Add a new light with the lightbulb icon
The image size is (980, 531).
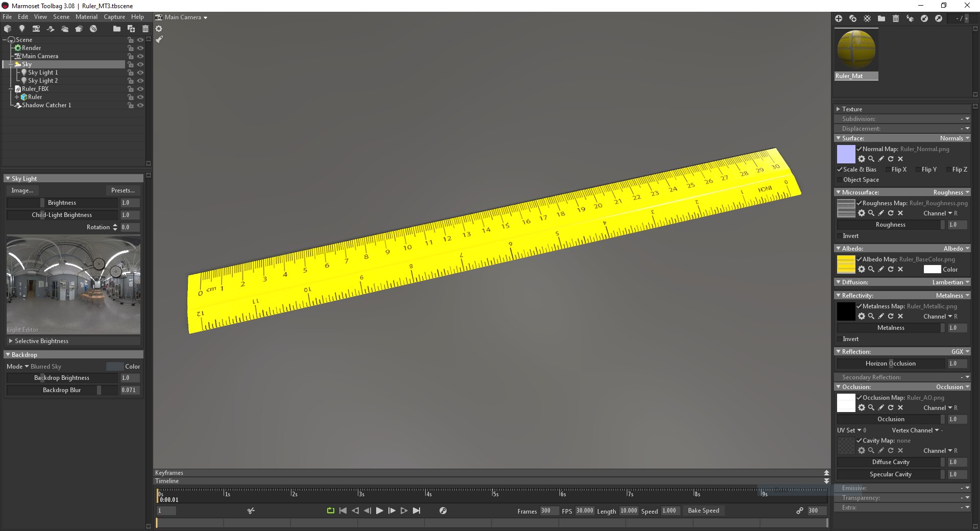(22, 29)
